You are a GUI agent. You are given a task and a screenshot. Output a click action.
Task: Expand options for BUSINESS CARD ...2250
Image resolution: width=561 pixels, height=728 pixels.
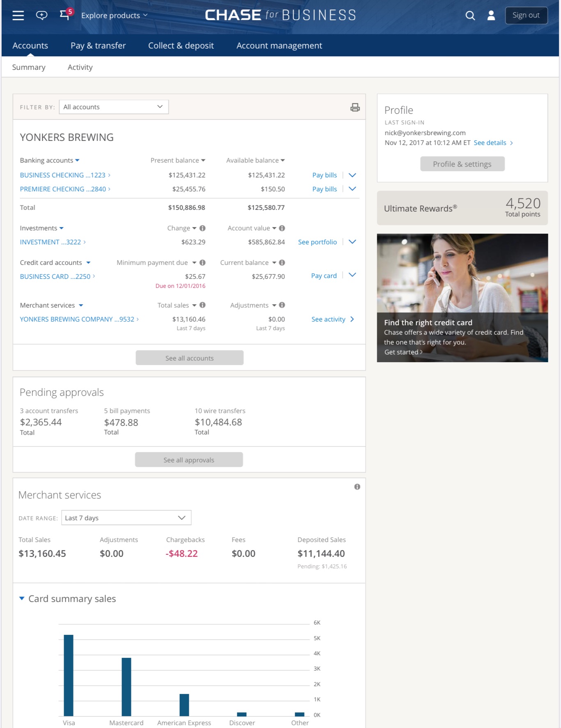[x=352, y=275]
